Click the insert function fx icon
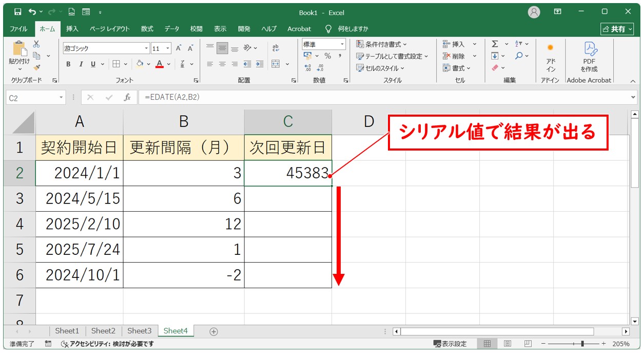This screenshot has width=644, height=353. [x=127, y=97]
